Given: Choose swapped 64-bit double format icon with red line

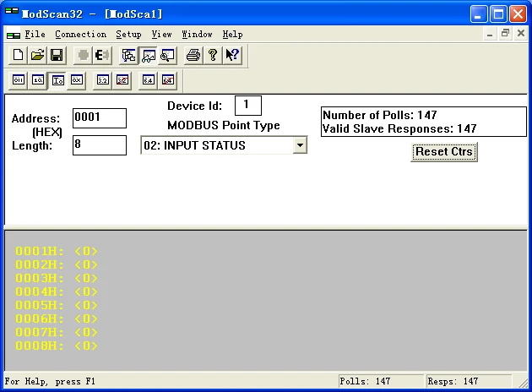Looking at the screenshot, I should tap(168, 80).
